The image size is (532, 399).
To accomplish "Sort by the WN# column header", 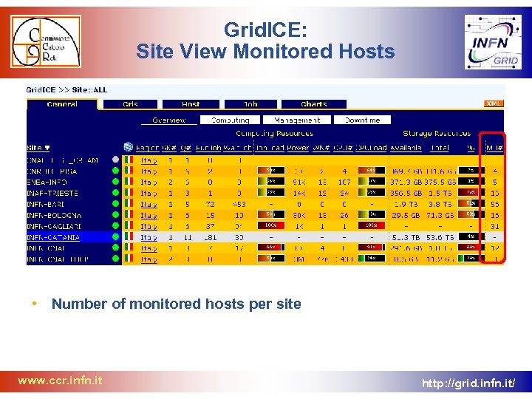I will pyautogui.click(x=321, y=148).
